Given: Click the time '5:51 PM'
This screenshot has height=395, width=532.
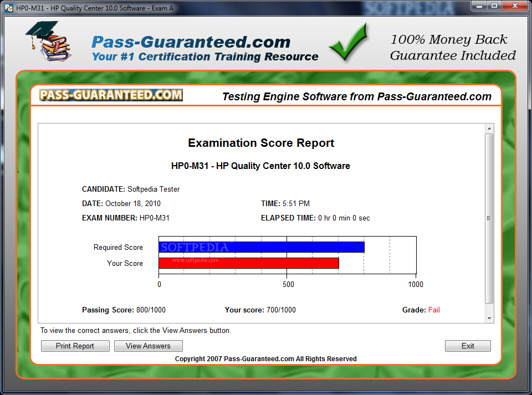Looking at the screenshot, I should [x=296, y=203].
